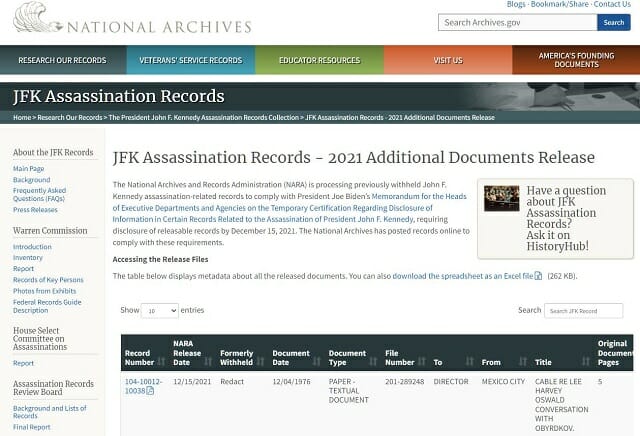Open the Research Our Records menu
Viewport: 640px width, 436px height.
[x=62, y=60]
